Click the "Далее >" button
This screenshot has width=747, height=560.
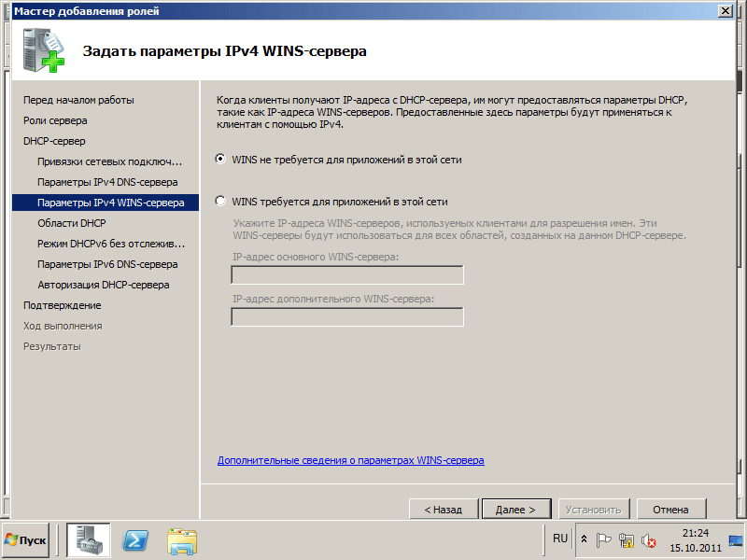[516, 510]
